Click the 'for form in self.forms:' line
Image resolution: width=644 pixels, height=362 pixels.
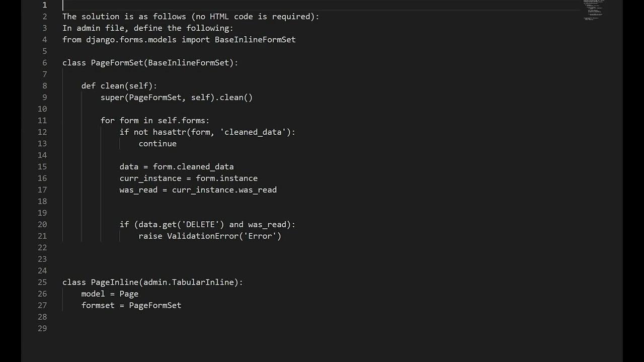(x=155, y=121)
